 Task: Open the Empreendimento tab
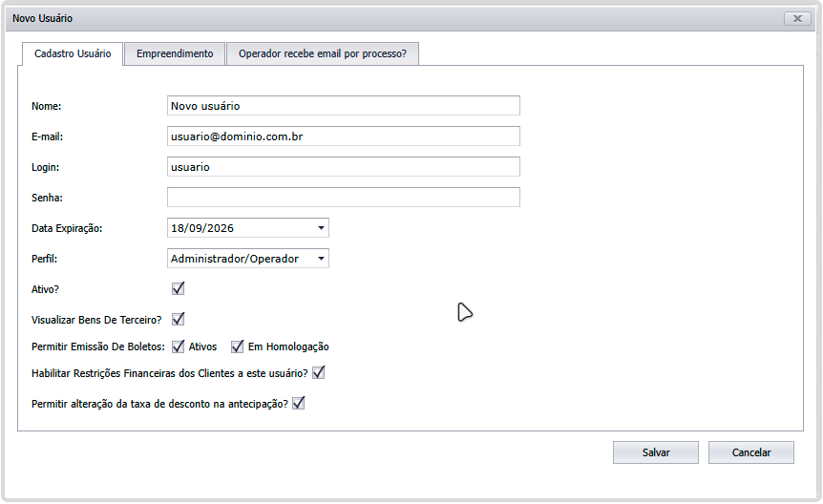[175, 53]
